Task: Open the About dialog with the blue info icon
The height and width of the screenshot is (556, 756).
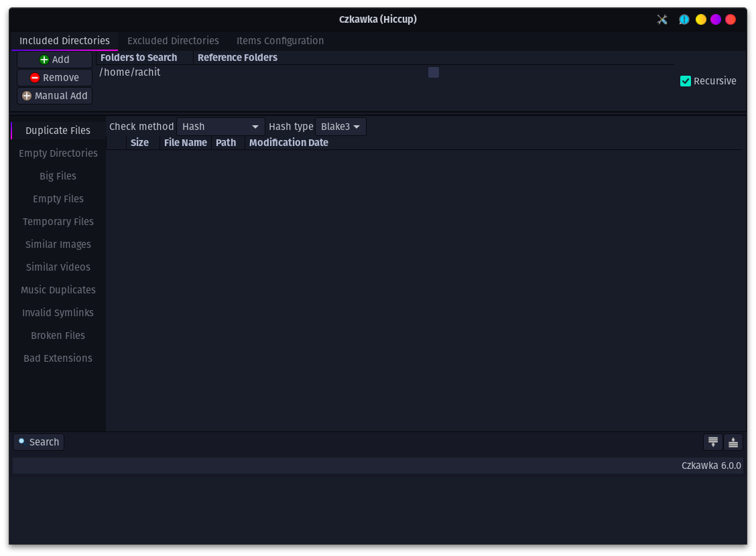Action: pos(684,19)
